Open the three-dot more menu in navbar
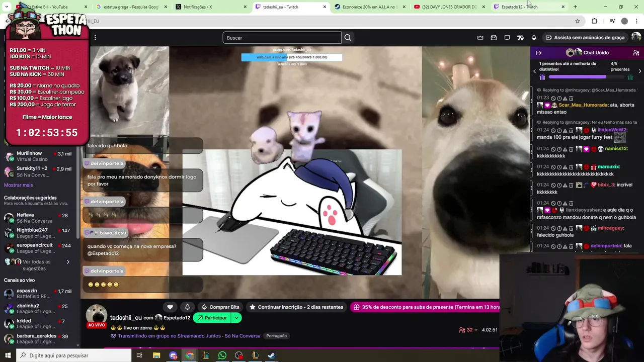644x362 pixels. pos(95,38)
